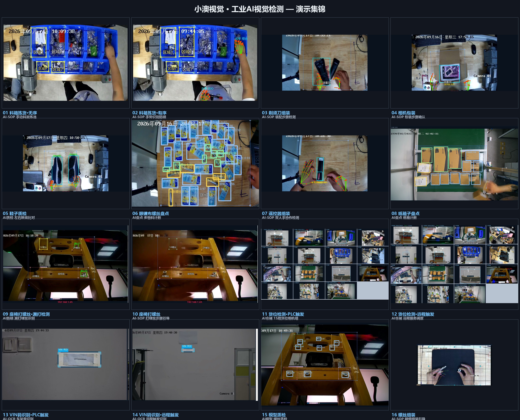Open the 12 货位检测·远程触发 camera wall thumbnail
520x420 pixels.
(x=454, y=264)
